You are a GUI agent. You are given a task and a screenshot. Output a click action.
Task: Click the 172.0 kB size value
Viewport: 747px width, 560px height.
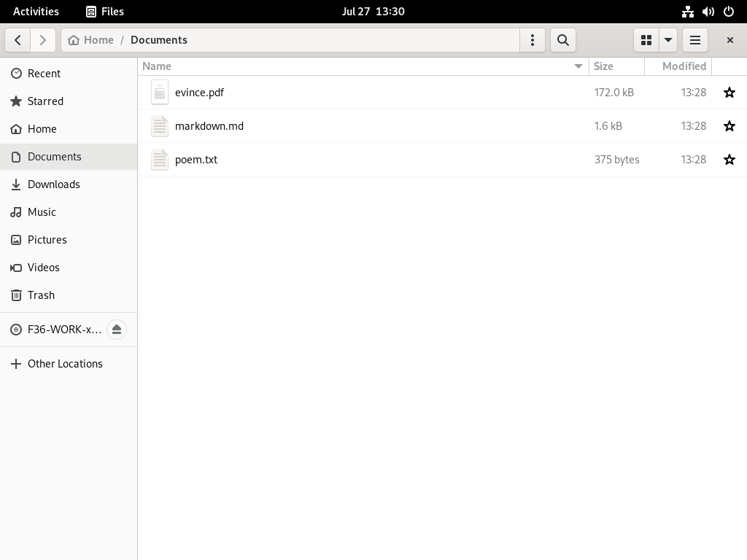614,93
